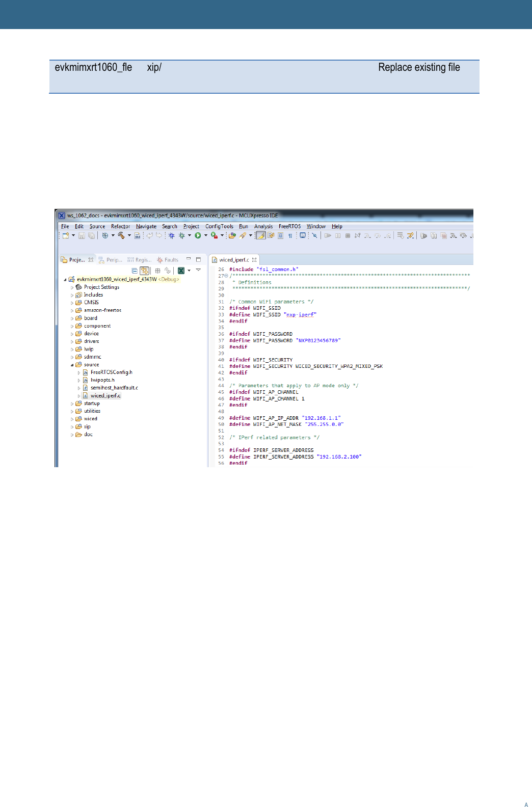Click the New file toolbar icon

65,235
